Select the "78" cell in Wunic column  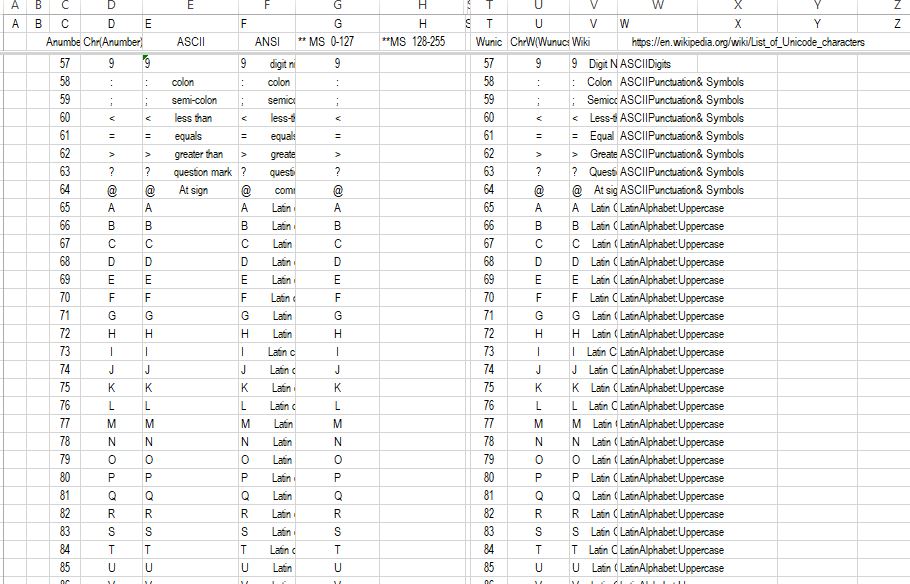click(489, 442)
